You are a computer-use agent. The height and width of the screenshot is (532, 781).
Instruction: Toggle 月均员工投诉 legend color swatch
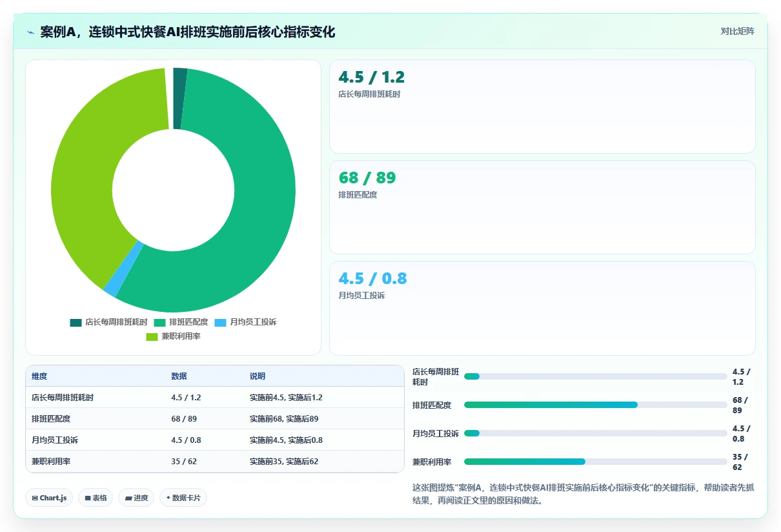220,322
